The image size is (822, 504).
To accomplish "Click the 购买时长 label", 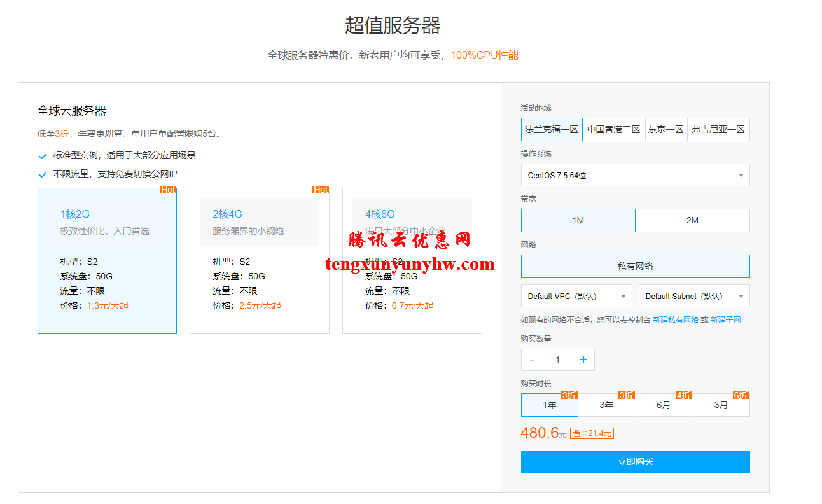I will pyautogui.click(x=536, y=384).
